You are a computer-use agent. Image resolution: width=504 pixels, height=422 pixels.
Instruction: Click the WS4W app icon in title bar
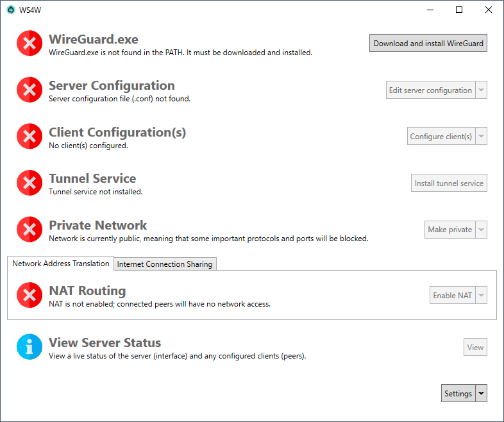click(x=10, y=10)
